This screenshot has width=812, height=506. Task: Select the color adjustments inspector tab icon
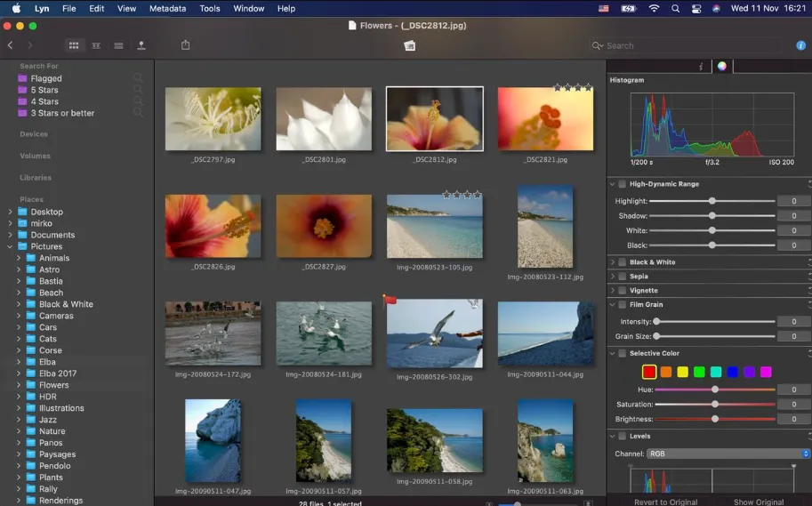[x=722, y=66]
